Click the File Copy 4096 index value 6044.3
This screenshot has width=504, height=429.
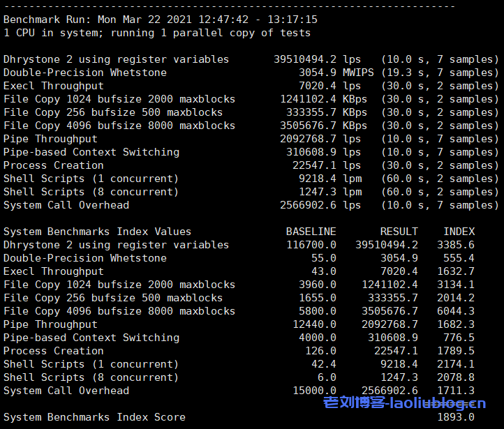click(x=456, y=311)
